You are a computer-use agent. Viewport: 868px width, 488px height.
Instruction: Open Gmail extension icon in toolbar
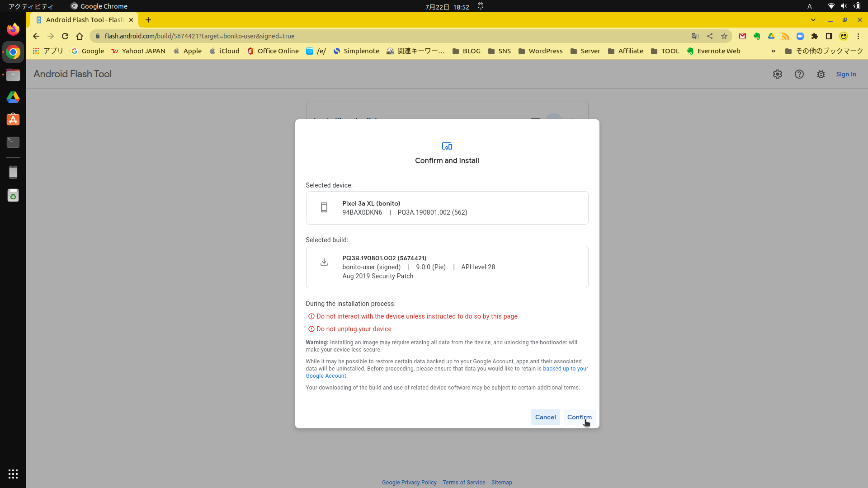(x=742, y=36)
